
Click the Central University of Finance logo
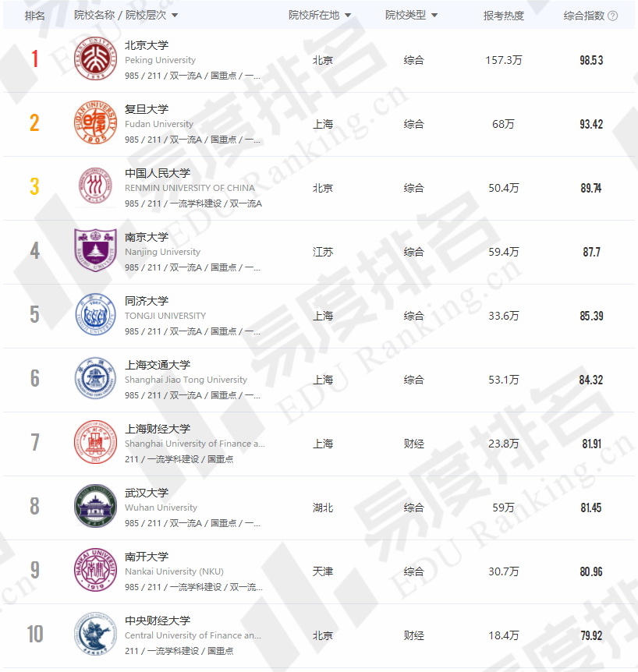click(x=95, y=635)
